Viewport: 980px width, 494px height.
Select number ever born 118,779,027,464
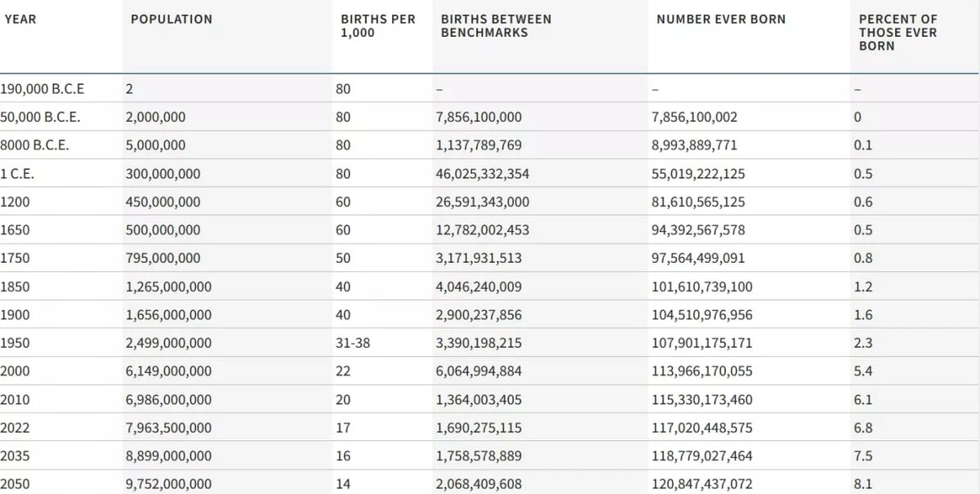[x=704, y=456]
